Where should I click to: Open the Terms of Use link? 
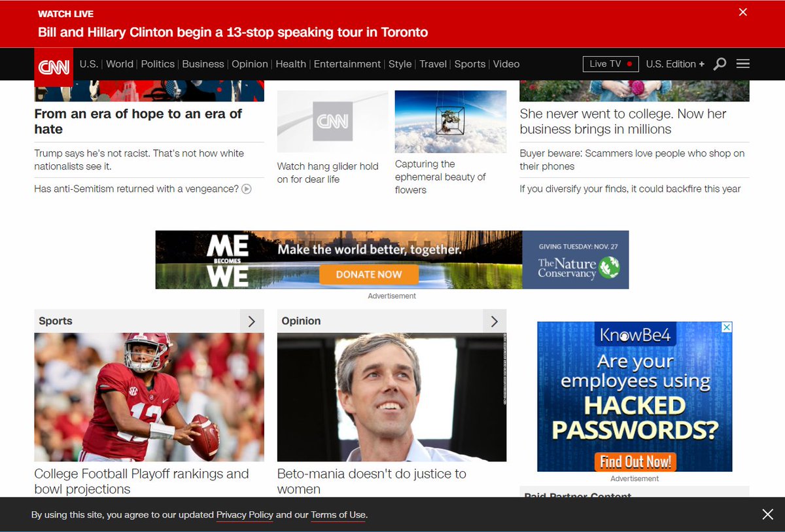pos(338,515)
